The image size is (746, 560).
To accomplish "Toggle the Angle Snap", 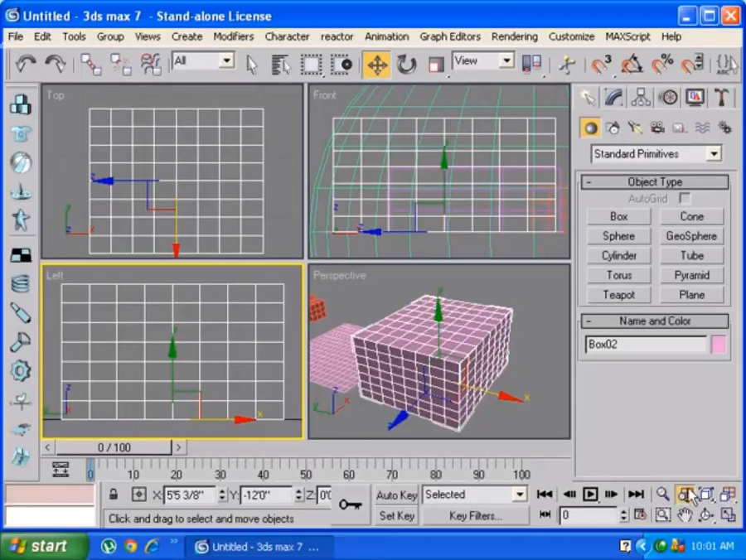I will [632, 65].
